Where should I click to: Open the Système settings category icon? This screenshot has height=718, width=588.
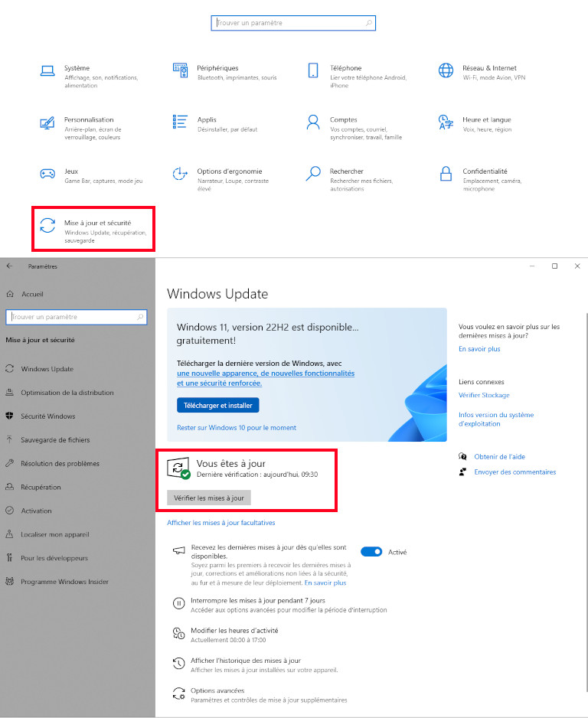point(47,71)
